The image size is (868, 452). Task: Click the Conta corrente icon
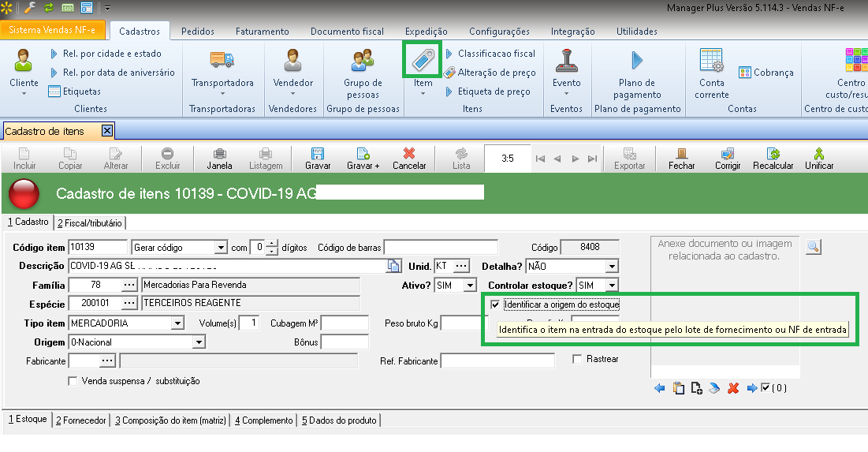[711, 60]
